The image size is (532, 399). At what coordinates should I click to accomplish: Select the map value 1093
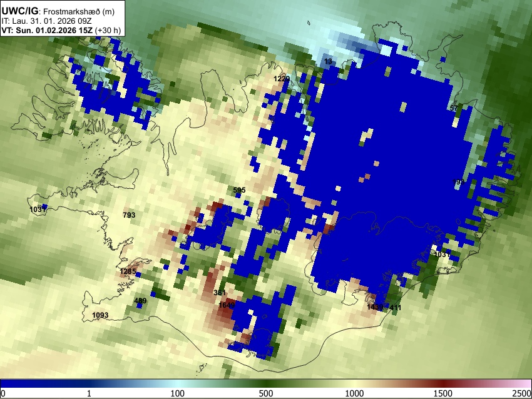[100, 315]
